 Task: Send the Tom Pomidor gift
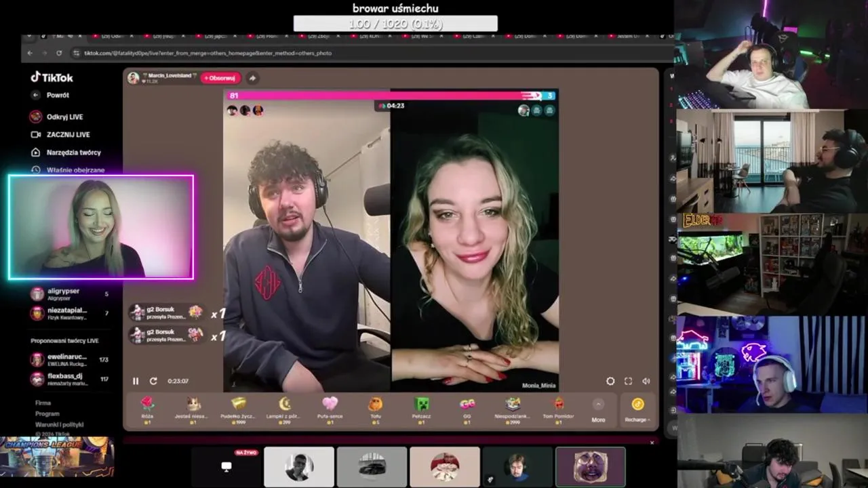(x=558, y=410)
